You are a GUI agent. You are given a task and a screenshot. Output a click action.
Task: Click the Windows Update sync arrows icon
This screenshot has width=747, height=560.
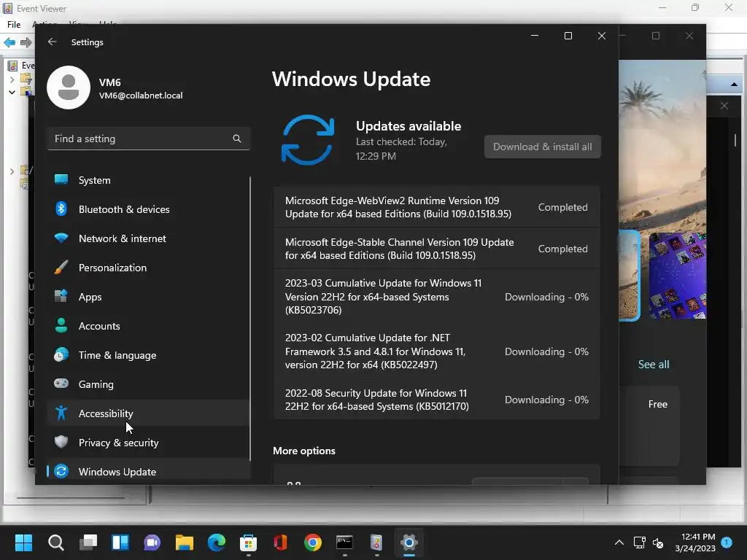pyautogui.click(x=308, y=140)
